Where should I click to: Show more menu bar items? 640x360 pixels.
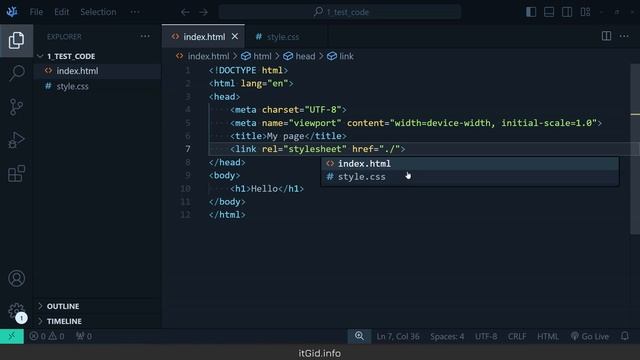pyautogui.click(x=135, y=12)
